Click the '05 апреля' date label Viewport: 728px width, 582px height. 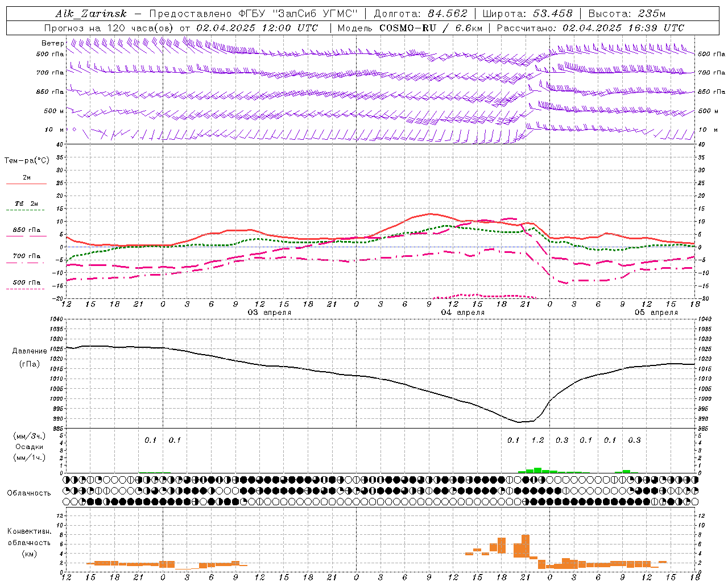[656, 312]
